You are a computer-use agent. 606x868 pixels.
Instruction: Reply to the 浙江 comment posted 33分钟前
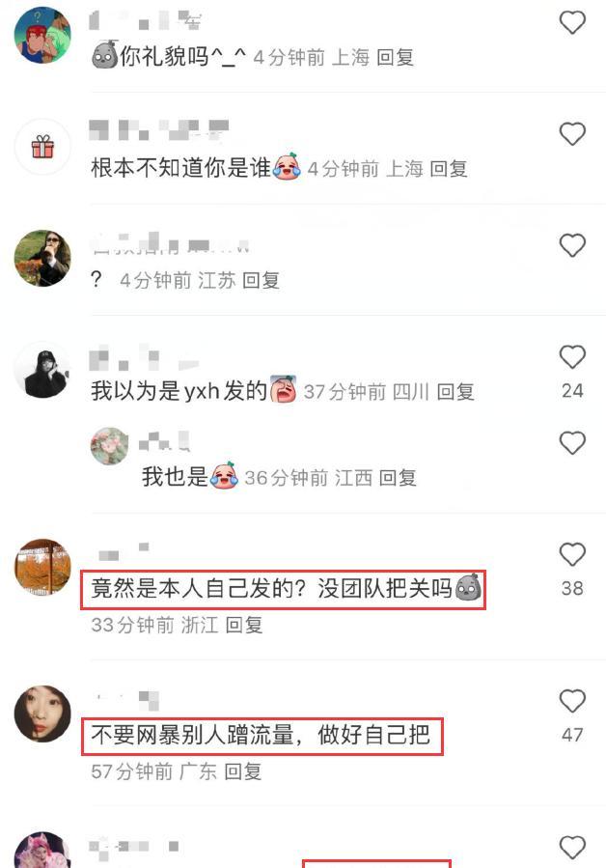pyautogui.click(x=243, y=625)
